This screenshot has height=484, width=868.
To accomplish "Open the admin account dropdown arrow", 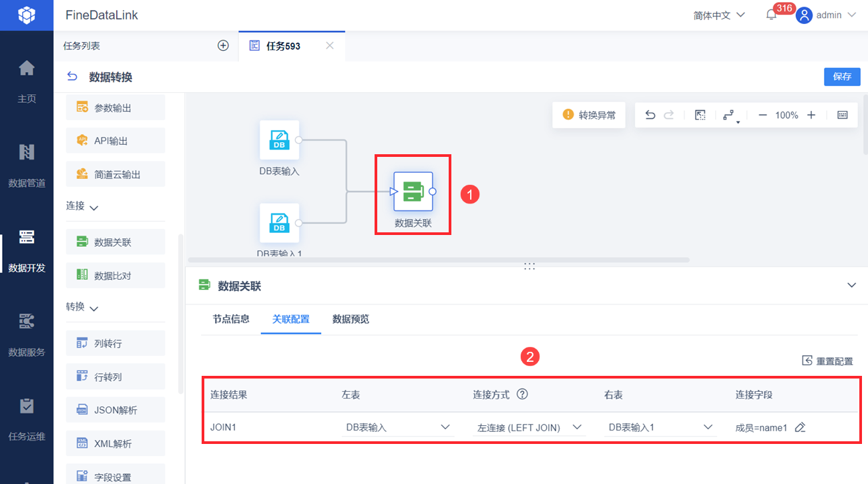I will coord(851,15).
